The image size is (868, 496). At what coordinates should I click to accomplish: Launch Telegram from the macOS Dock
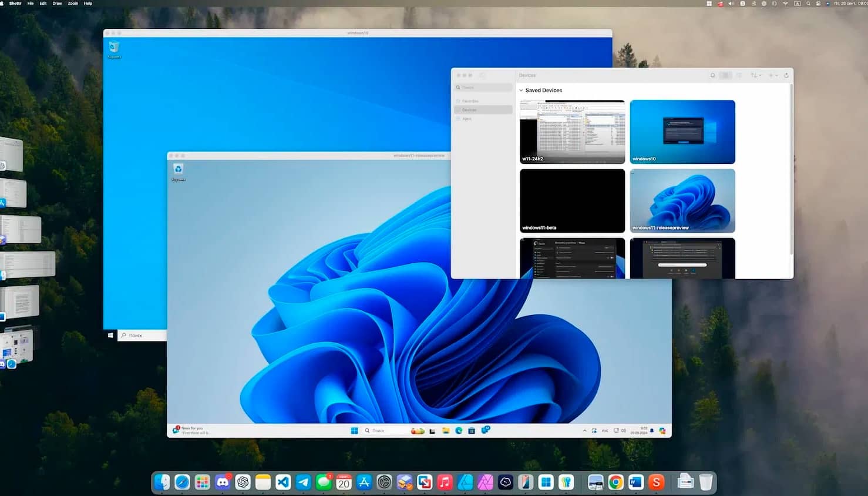[304, 482]
